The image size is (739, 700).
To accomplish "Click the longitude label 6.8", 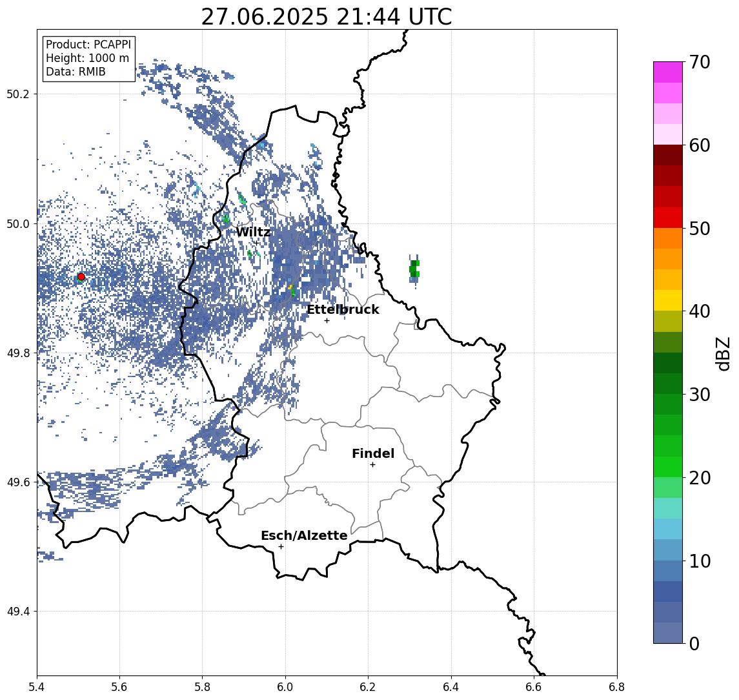I will pos(617,687).
